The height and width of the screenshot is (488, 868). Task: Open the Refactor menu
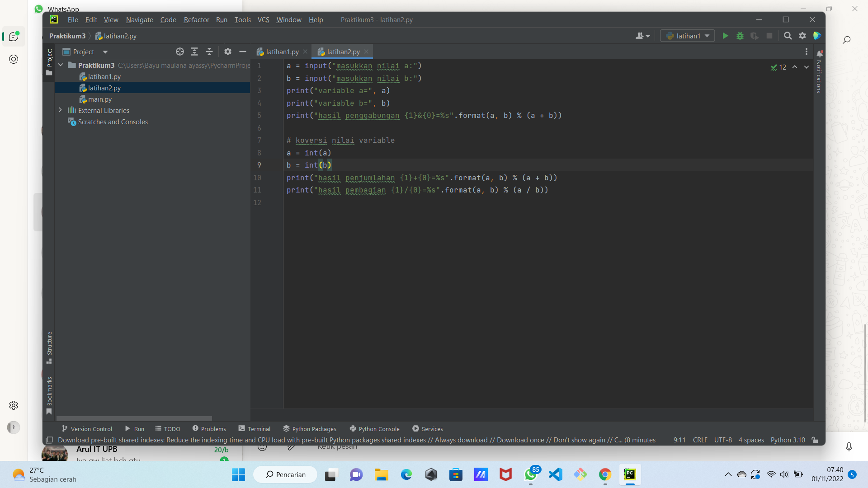pyautogui.click(x=196, y=20)
